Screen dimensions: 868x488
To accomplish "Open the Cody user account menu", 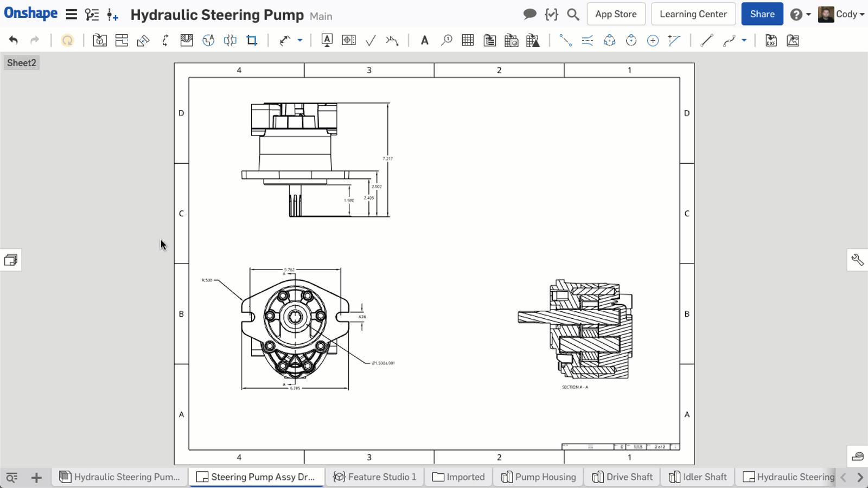I will (x=841, y=15).
